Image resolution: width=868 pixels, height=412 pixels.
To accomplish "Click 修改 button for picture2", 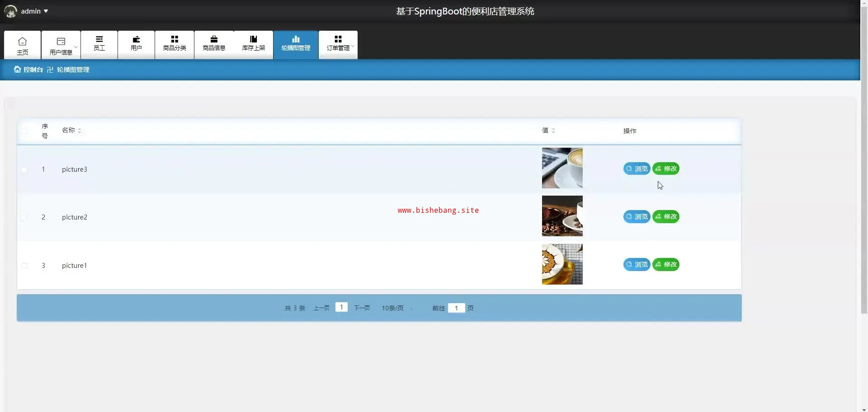I will (666, 216).
